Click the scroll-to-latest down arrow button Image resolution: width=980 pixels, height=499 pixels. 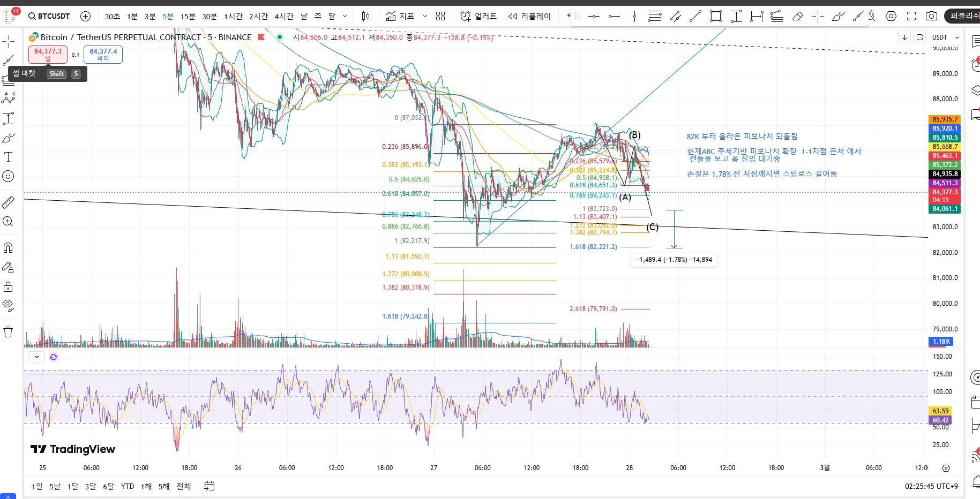pos(904,37)
